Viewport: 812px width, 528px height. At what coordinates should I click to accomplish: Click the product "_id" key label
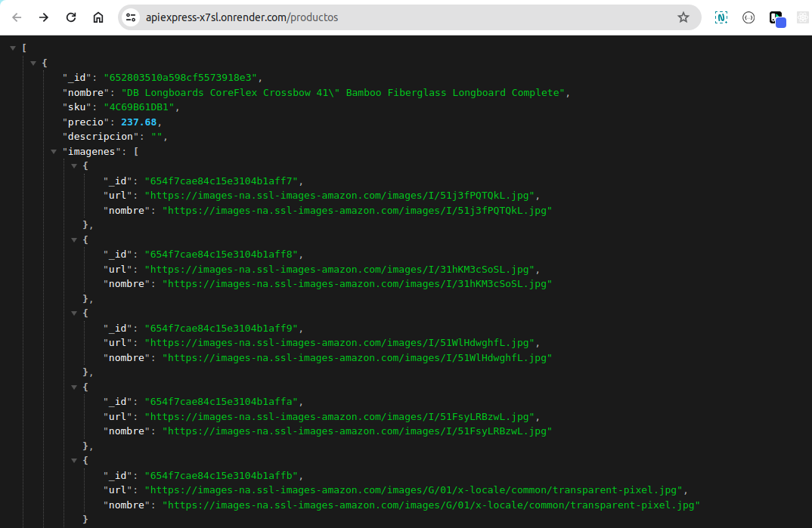click(76, 78)
